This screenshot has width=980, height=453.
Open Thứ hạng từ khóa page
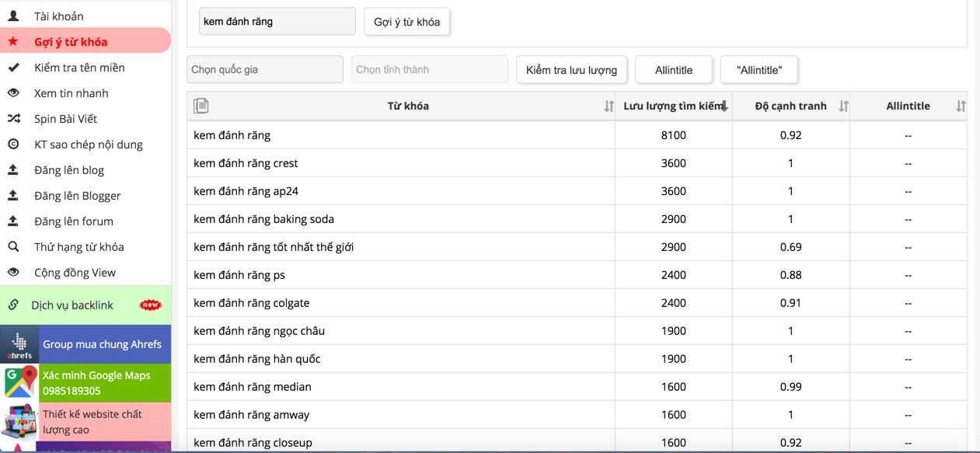pyautogui.click(x=85, y=246)
